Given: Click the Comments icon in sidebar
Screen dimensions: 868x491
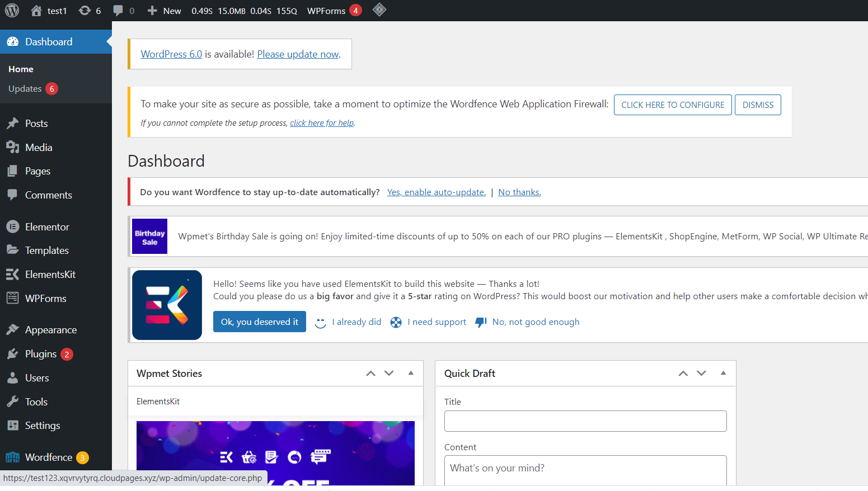Looking at the screenshot, I should [x=13, y=195].
